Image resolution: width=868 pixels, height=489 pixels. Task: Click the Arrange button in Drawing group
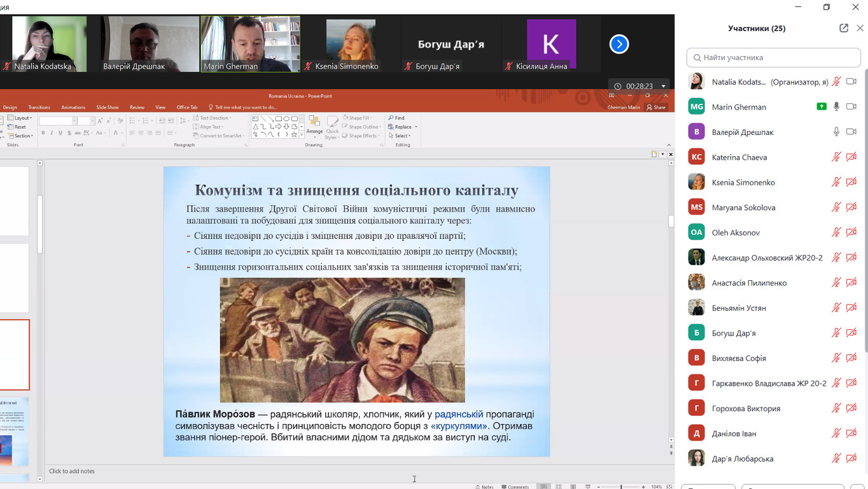(314, 125)
